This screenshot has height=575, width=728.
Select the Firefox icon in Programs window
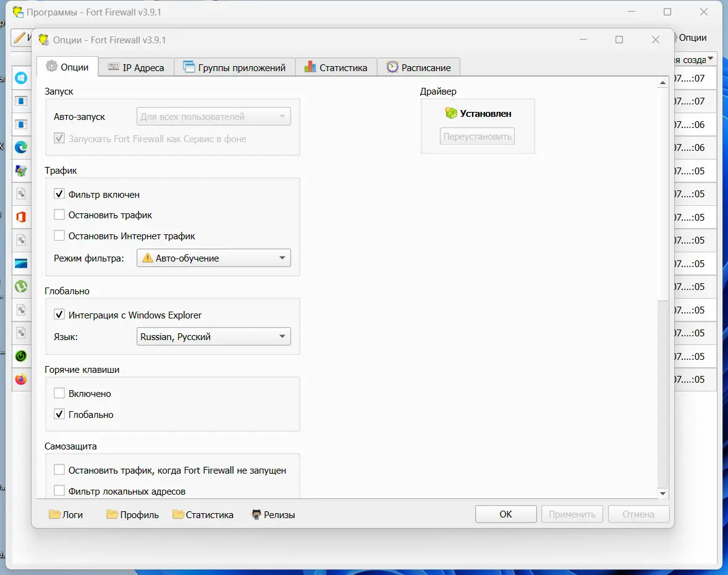click(x=21, y=380)
